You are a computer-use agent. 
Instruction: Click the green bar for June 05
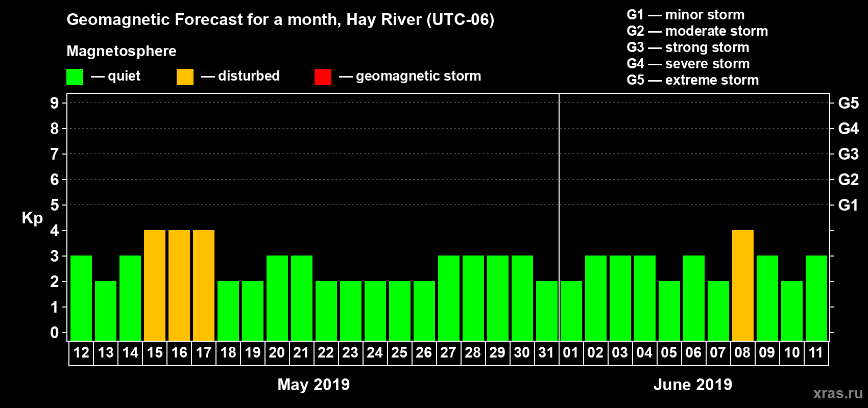tap(669, 311)
